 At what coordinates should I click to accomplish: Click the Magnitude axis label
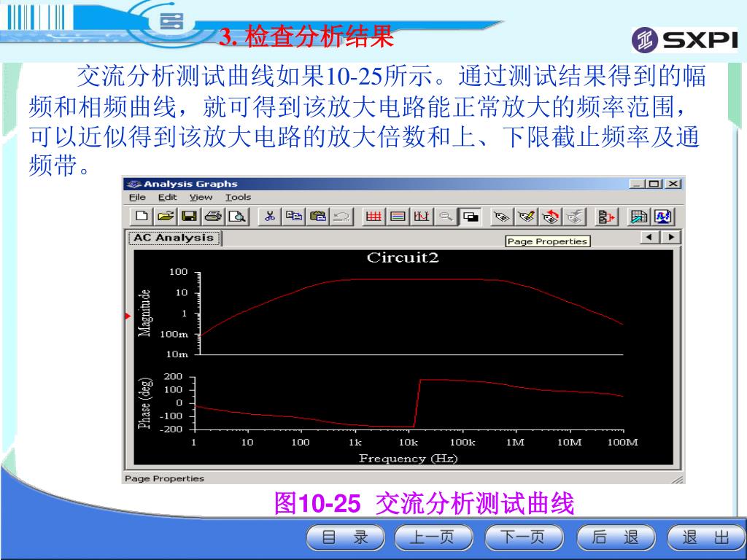coord(144,313)
